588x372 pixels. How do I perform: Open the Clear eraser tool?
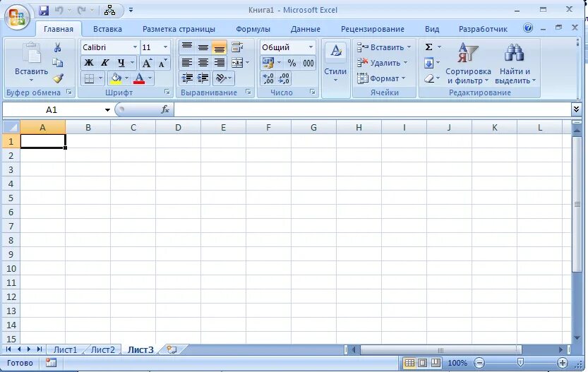click(429, 78)
